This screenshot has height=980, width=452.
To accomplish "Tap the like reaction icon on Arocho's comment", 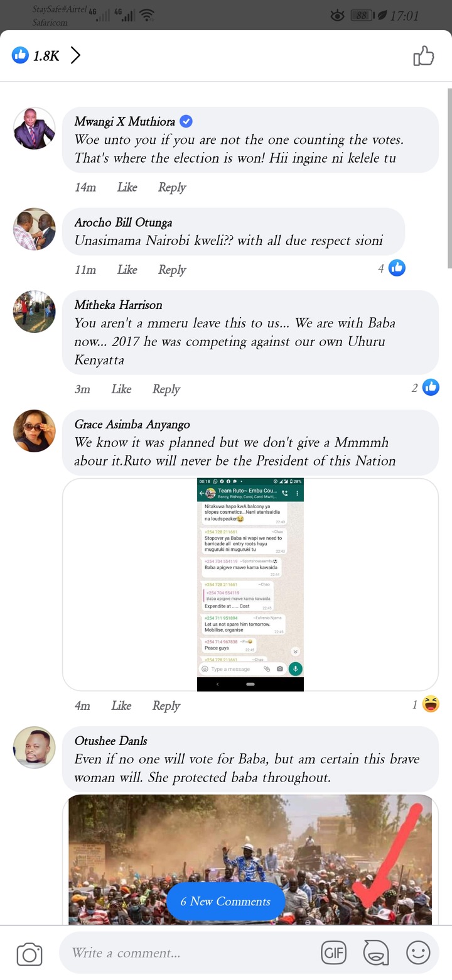I will tap(397, 268).
